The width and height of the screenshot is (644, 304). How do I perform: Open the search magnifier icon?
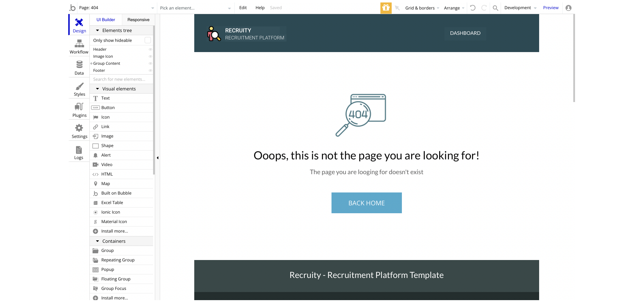pos(495,8)
